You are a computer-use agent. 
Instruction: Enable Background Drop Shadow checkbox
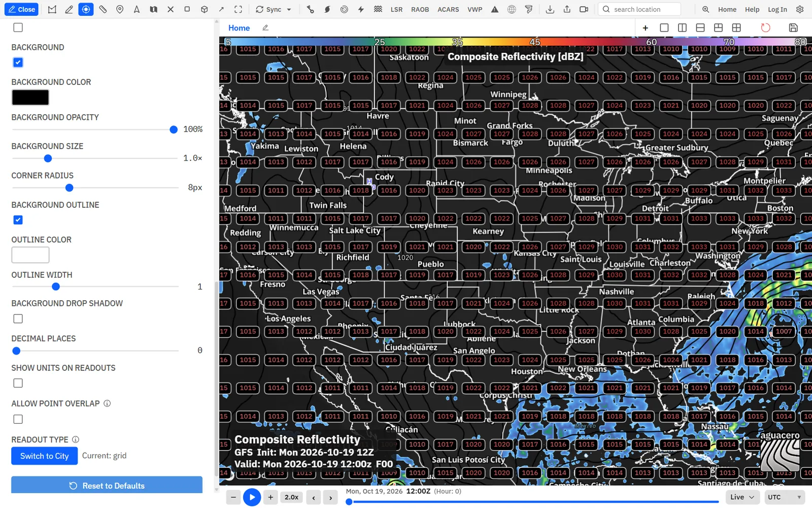pos(18,319)
